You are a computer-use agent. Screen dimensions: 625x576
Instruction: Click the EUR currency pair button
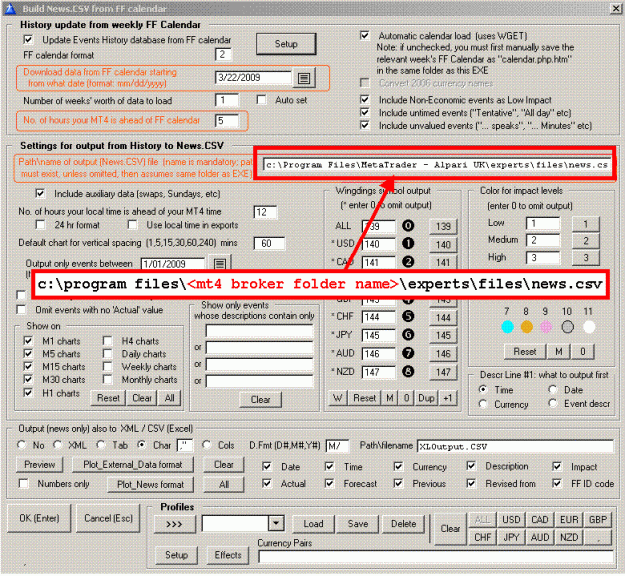[x=569, y=520]
